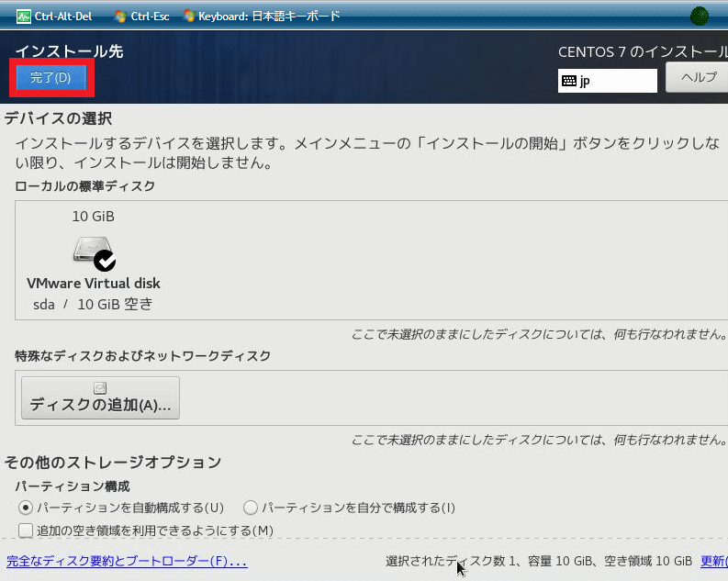Image resolution: width=728 pixels, height=581 pixels.
Task: Open the ヘルプ help button
Action: click(698, 77)
